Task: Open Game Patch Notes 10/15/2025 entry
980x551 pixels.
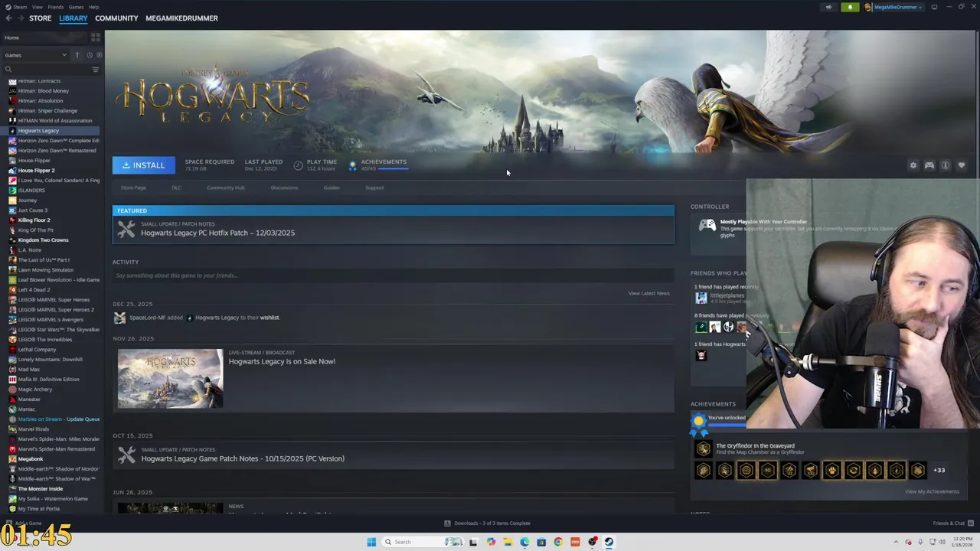Action: click(394, 455)
